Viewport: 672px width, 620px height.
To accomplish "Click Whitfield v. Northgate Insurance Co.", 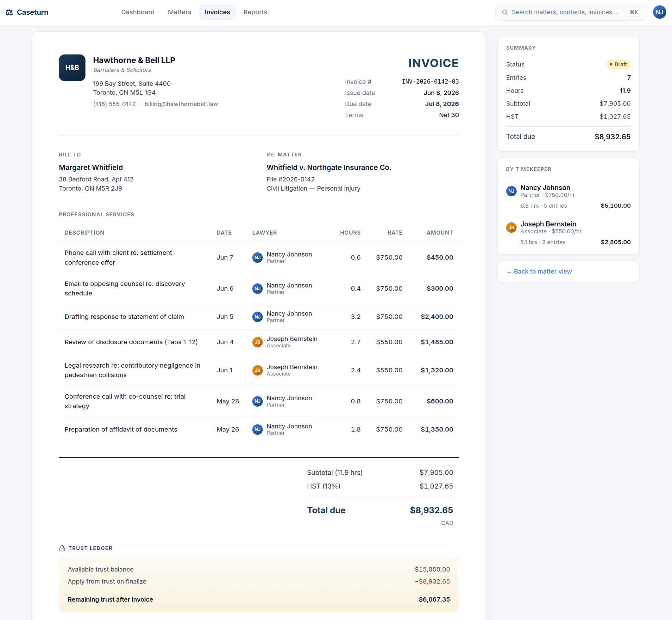I will 329,168.
